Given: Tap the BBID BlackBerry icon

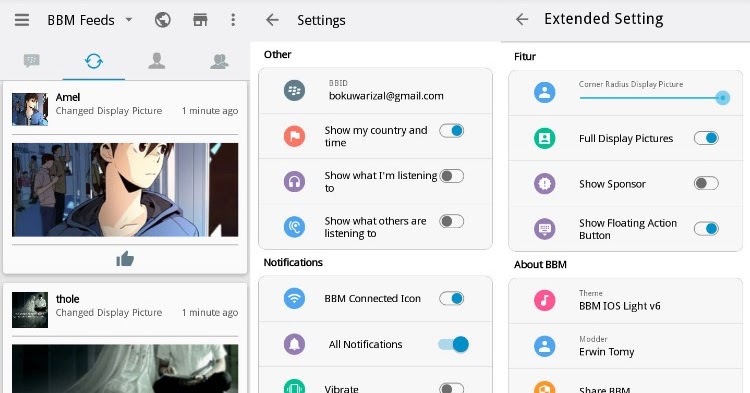Looking at the screenshot, I should (x=294, y=90).
